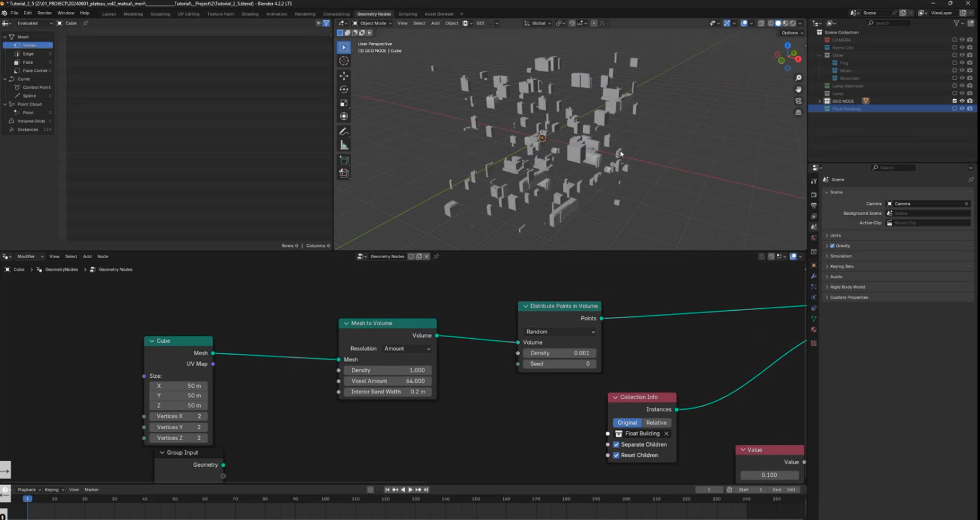
Task: Expand the GEO NODE collection in outliner
Action: pos(819,101)
